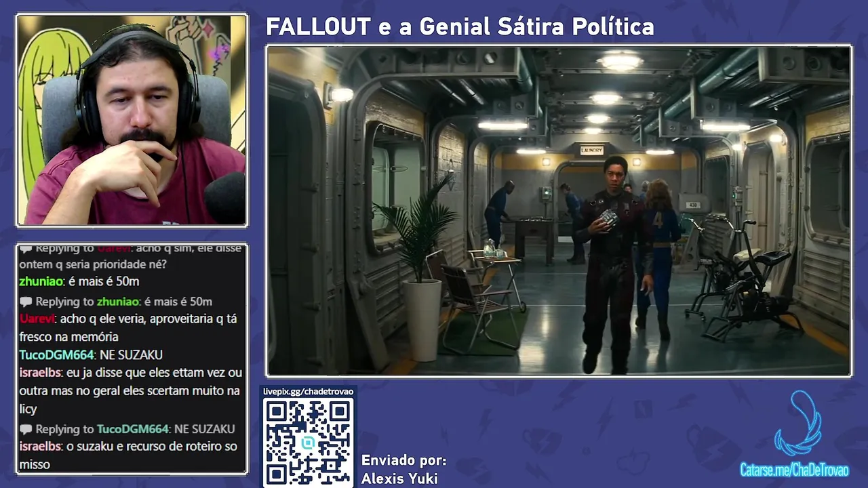Viewport: 868px width, 488px height.
Task: Click username Uarevi in chat
Action: pyautogui.click(x=37, y=319)
